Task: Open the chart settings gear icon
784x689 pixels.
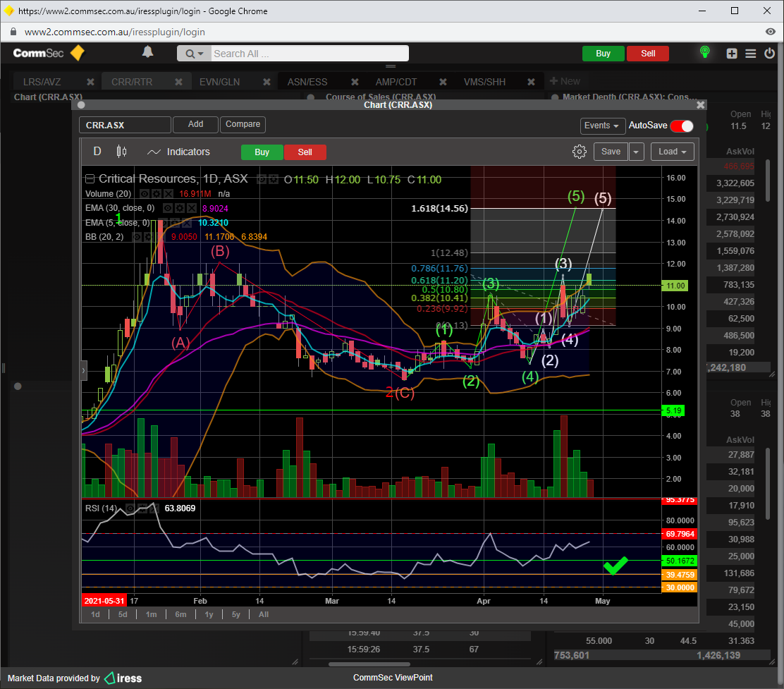Action: (x=579, y=152)
